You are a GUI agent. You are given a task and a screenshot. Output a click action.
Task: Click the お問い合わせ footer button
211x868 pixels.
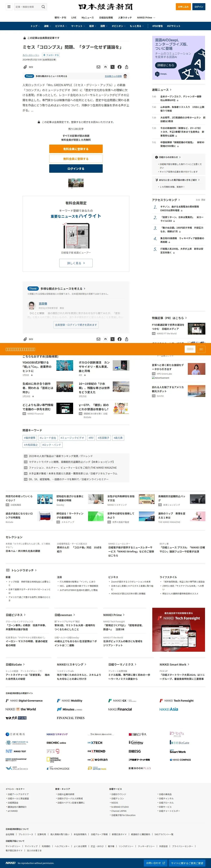pyautogui.click(x=155, y=863)
